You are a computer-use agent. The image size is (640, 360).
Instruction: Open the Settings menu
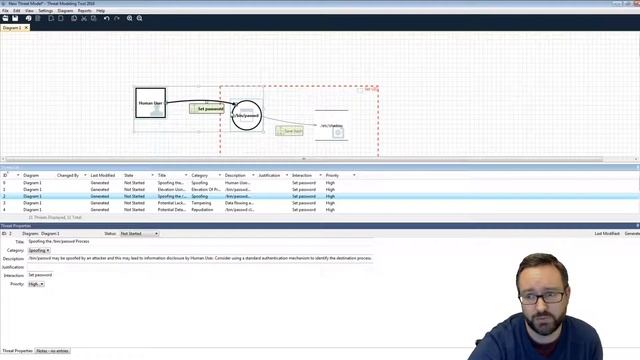46,11
